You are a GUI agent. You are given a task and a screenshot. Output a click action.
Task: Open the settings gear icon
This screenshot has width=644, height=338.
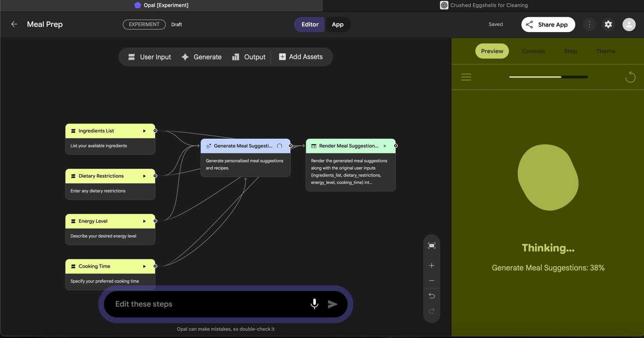(608, 24)
